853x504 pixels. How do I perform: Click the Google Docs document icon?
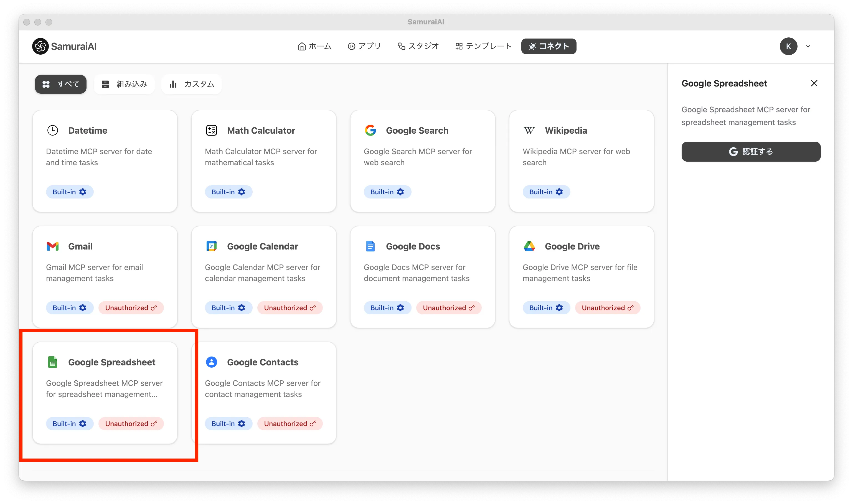[370, 246]
